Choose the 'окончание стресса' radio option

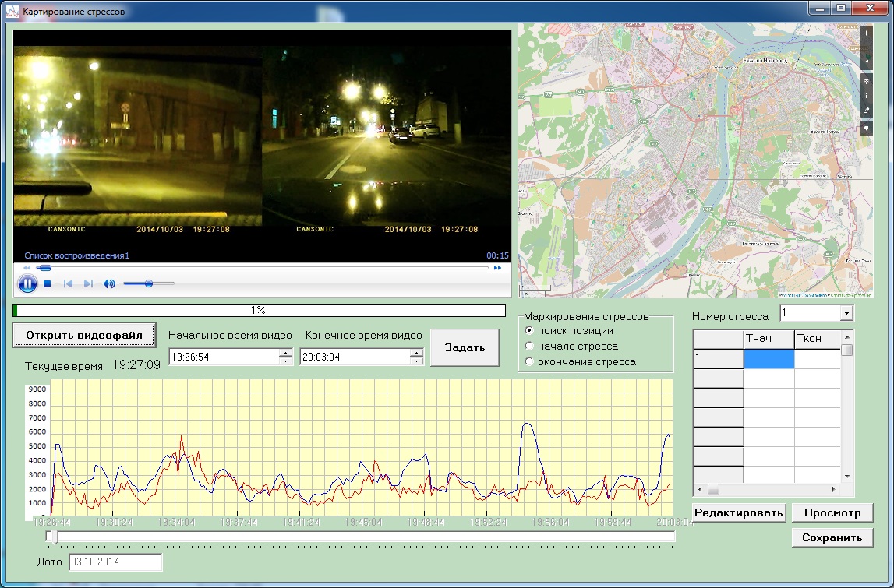tap(530, 362)
